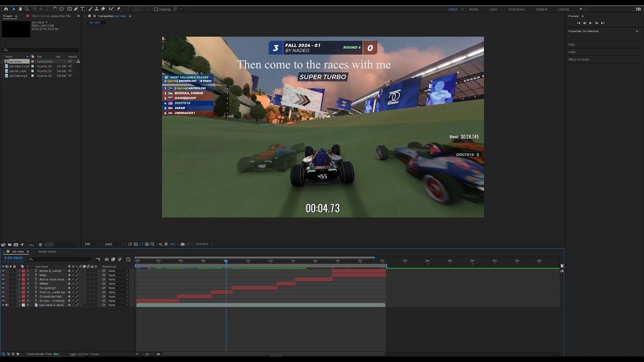The height and width of the screenshot is (362, 644).
Task: Toggle visibility of the 'Skills' layer
Action: (3, 275)
